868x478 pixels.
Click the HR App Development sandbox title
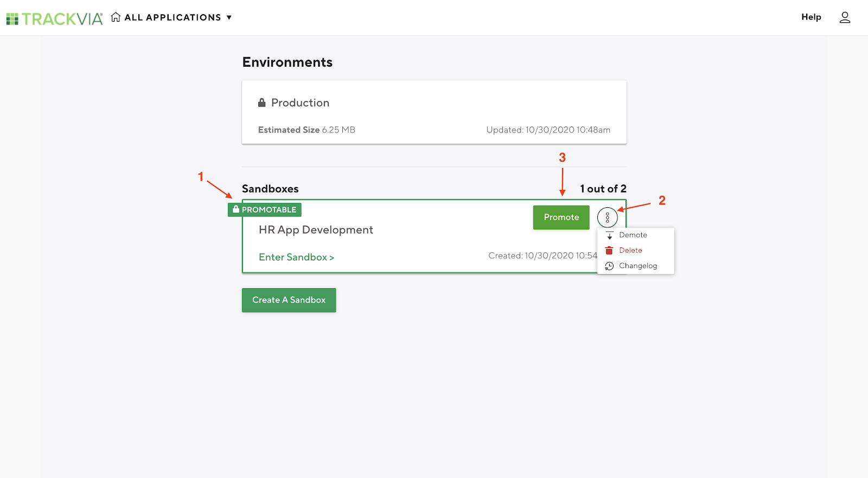pyautogui.click(x=316, y=230)
